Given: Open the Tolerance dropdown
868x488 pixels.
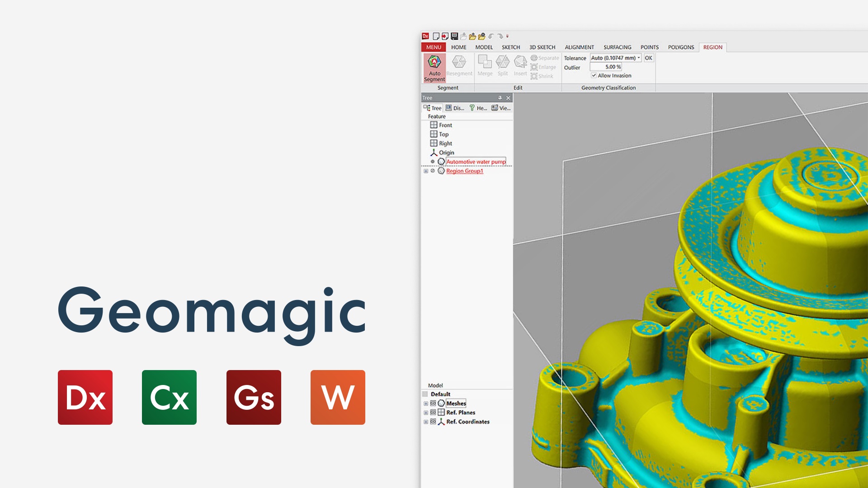Looking at the screenshot, I should (639, 58).
